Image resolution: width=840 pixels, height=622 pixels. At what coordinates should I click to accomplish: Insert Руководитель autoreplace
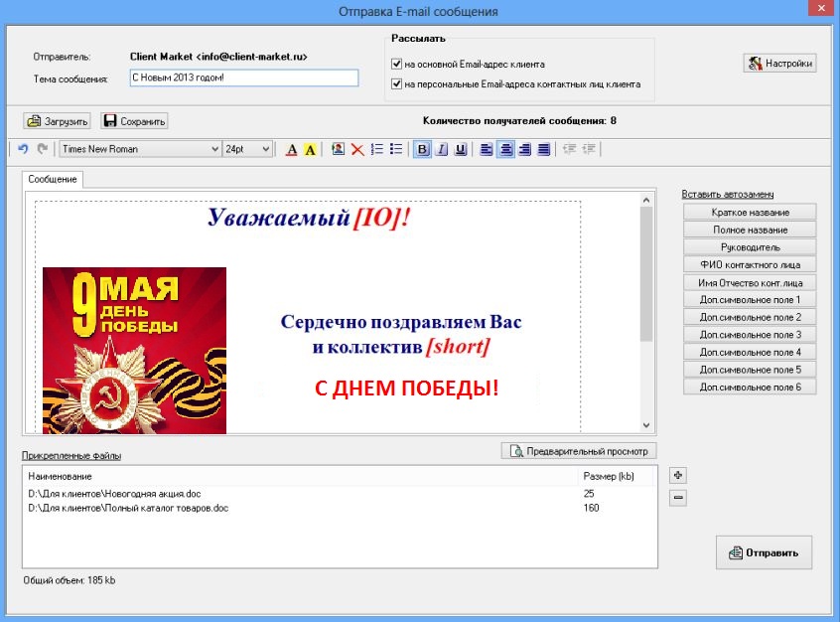point(750,247)
